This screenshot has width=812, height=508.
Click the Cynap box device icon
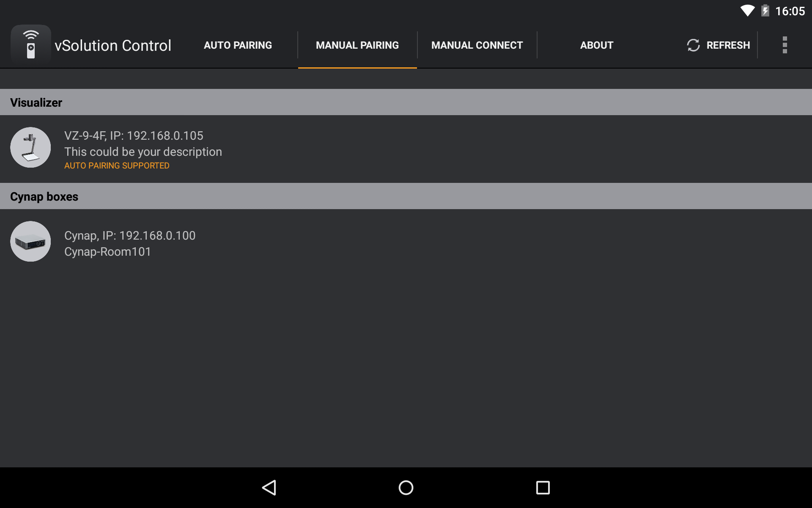(30, 241)
